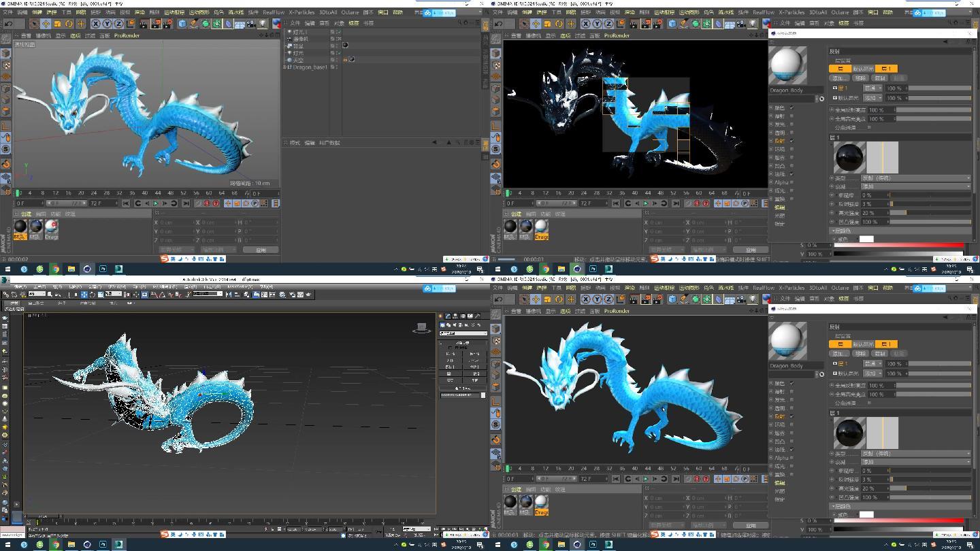The image size is (980, 551).
Task: Open Windows Start menu on top-left screen
Action: (x=7, y=269)
